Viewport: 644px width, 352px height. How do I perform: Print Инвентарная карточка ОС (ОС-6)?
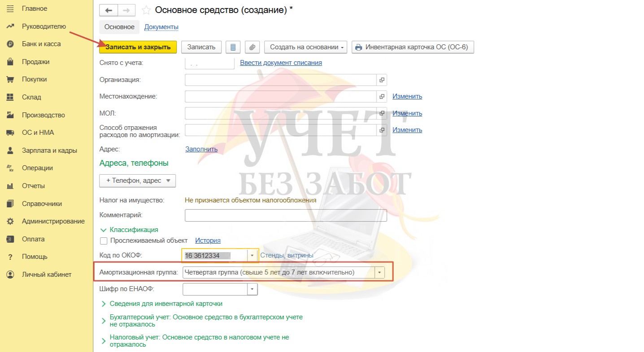click(x=413, y=47)
